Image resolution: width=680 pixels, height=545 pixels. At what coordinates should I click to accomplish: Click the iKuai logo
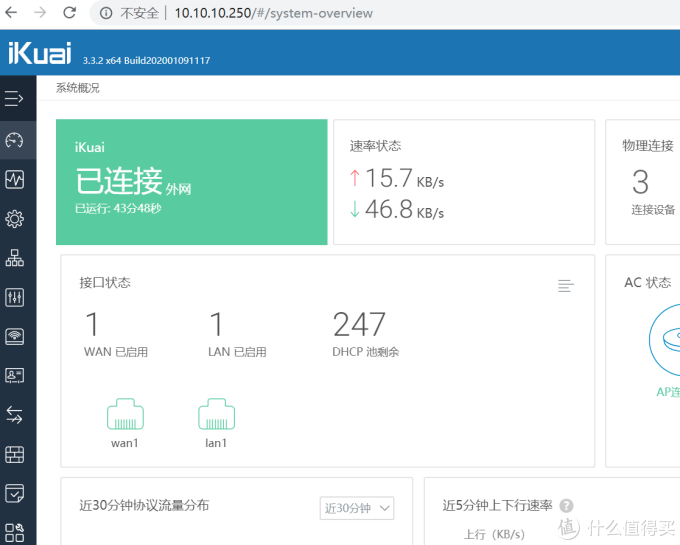[x=39, y=53]
